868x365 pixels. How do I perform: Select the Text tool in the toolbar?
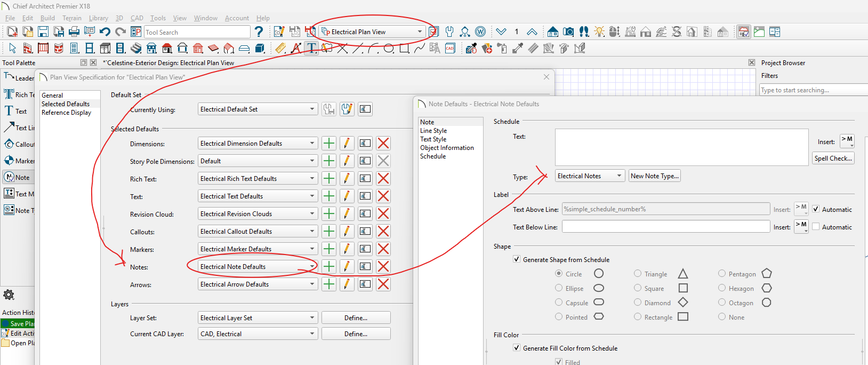tap(311, 49)
